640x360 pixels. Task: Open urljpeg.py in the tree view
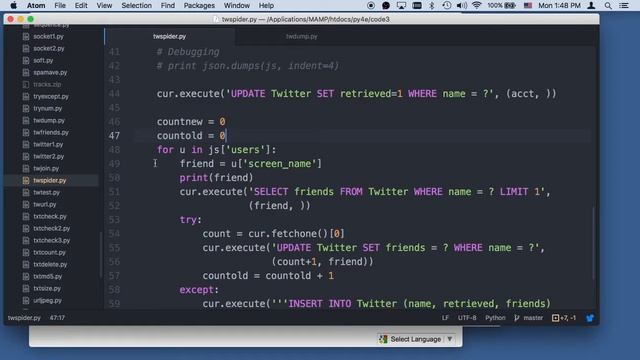(47, 300)
